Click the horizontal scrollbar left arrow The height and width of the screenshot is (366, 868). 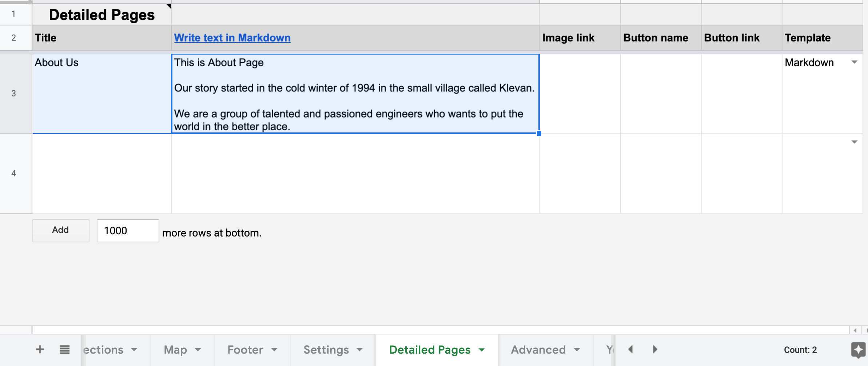855,330
